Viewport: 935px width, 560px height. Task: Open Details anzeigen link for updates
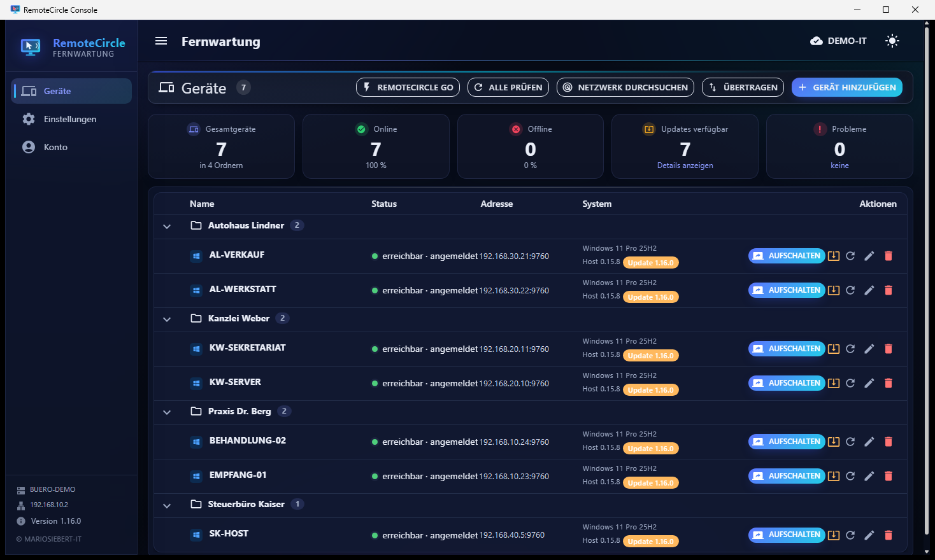pos(685,165)
